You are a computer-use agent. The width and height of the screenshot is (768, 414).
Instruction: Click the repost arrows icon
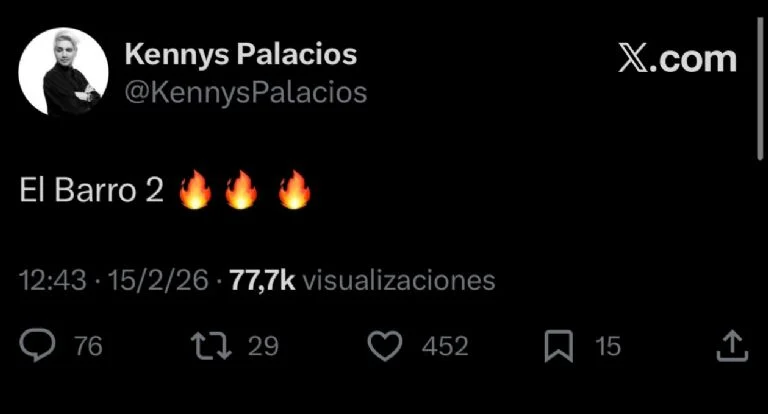click(211, 346)
